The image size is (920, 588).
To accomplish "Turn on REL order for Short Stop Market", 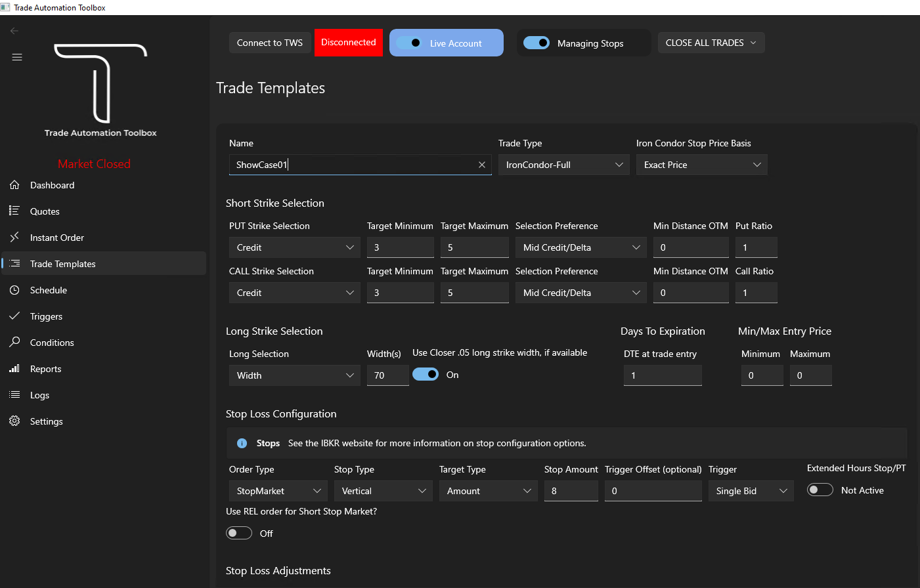I will click(239, 533).
